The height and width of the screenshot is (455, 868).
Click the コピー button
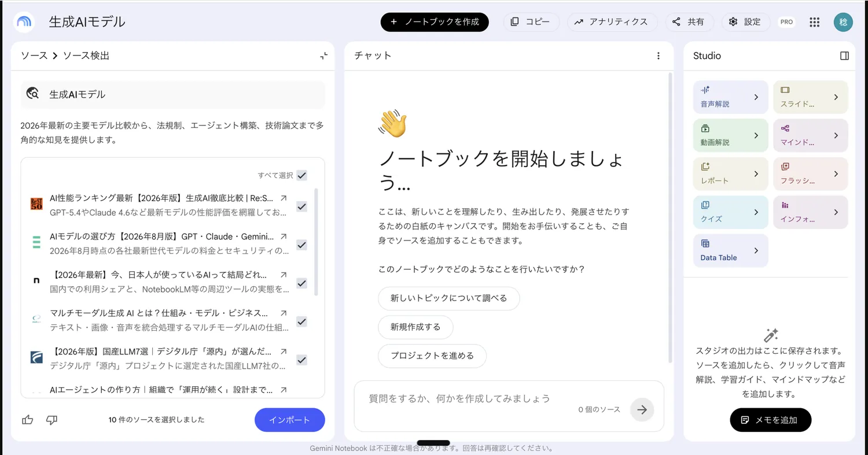coord(531,22)
